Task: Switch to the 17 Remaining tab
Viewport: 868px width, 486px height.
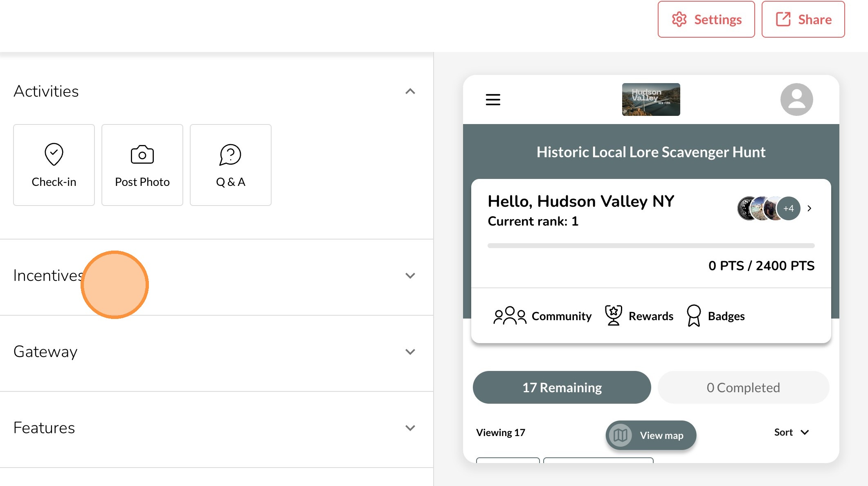Action: tap(562, 387)
